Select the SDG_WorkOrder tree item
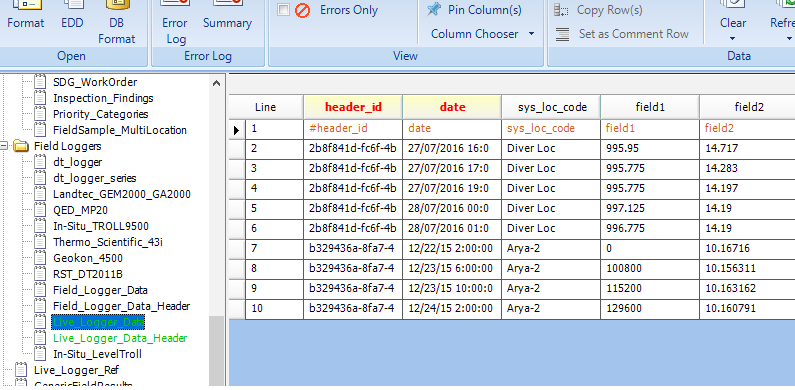Screen dimensions: 795x390 coord(95,82)
